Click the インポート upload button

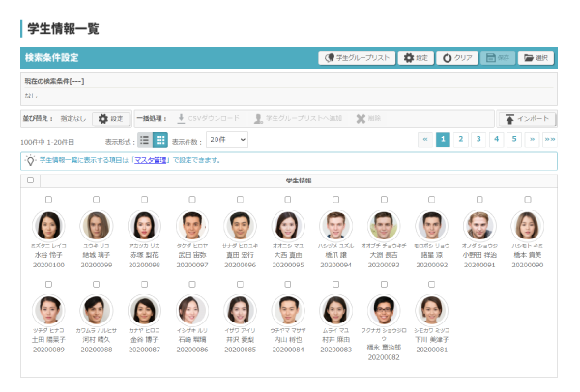click(528, 119)
